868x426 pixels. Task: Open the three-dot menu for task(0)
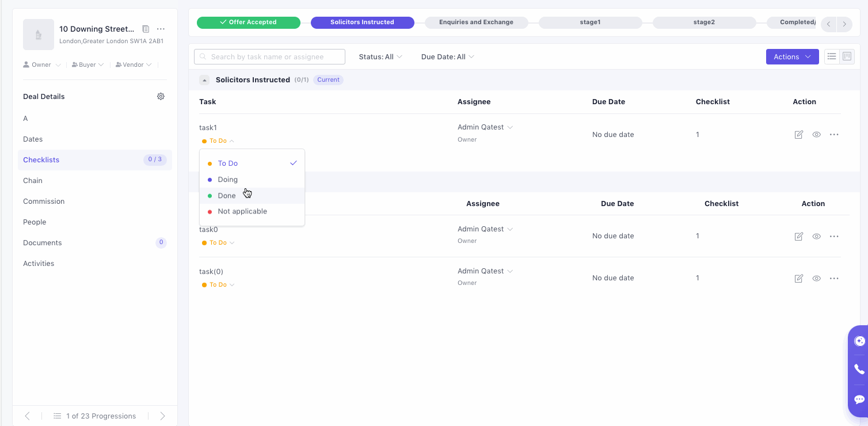[834, 278]
